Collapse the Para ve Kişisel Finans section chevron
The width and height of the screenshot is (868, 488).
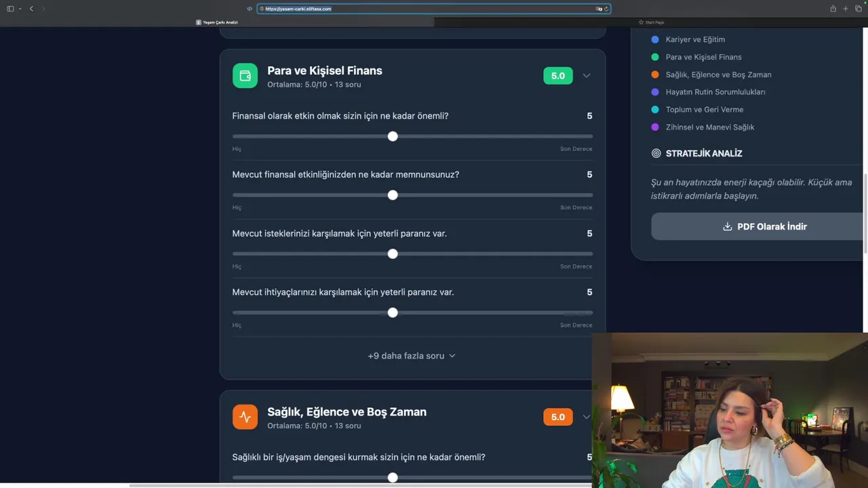click(587, 76)
